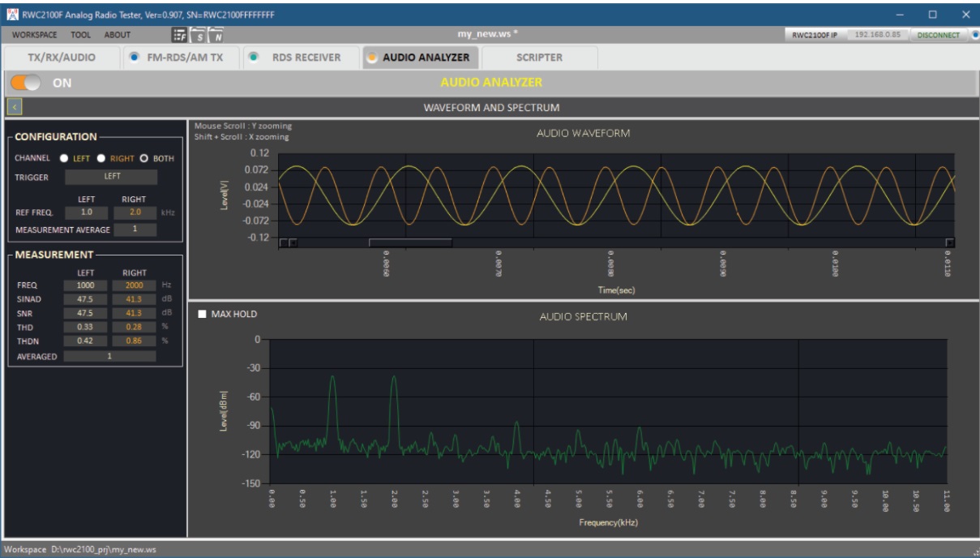Select the BOTH channel radio button
The height and width of the screenshot is (558, 980).
pyautogui.click(x=143, y=158)
